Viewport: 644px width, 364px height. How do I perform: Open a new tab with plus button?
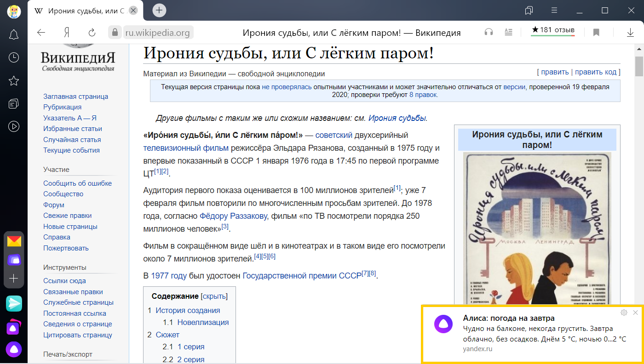coord(159,10)
